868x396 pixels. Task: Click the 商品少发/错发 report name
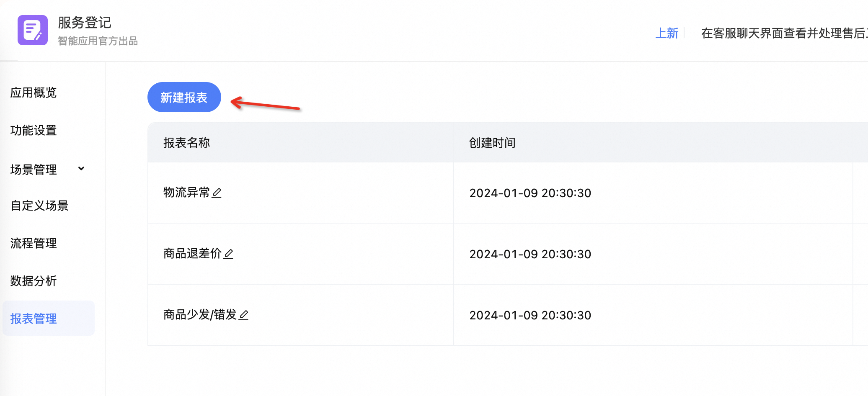[x=200, y=315]
